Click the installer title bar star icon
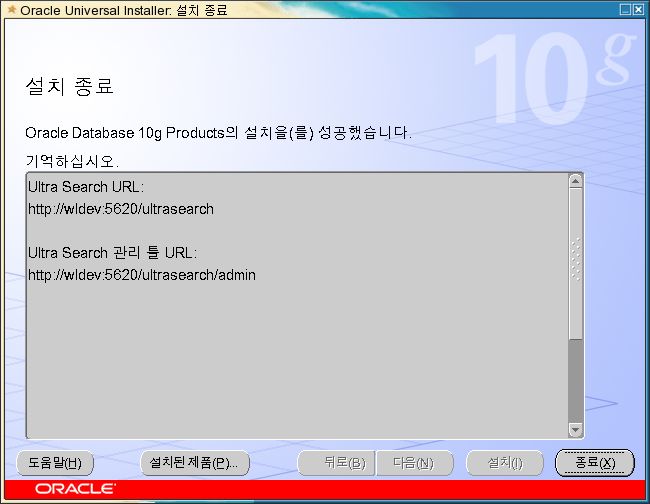The height and width of the screenshot is (504, 650). coord(12,9)
